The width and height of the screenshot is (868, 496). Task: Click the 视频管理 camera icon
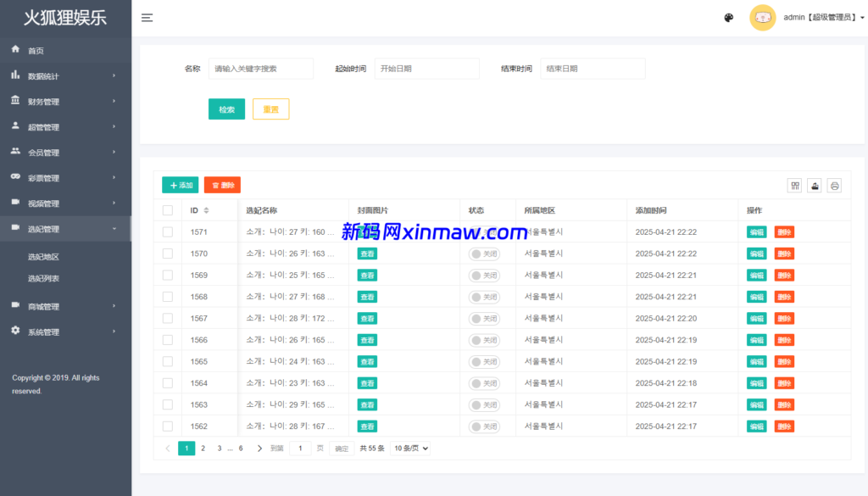coord(15,202)
